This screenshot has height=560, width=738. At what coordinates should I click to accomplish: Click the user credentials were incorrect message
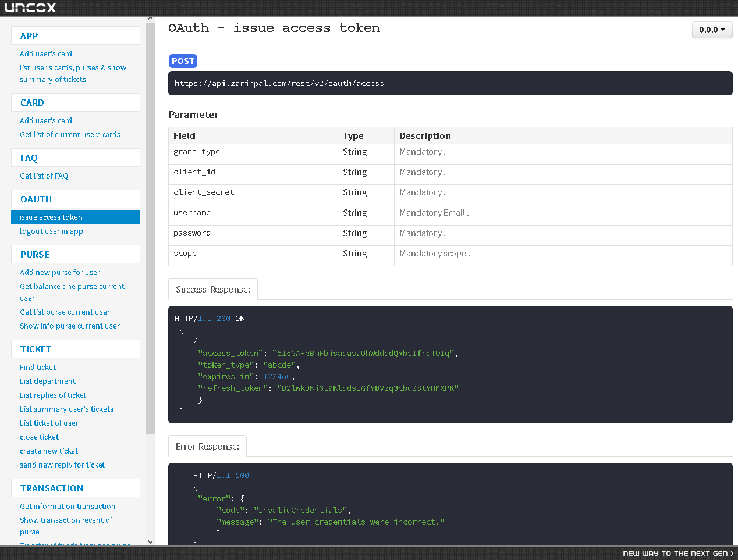[356, 522]
